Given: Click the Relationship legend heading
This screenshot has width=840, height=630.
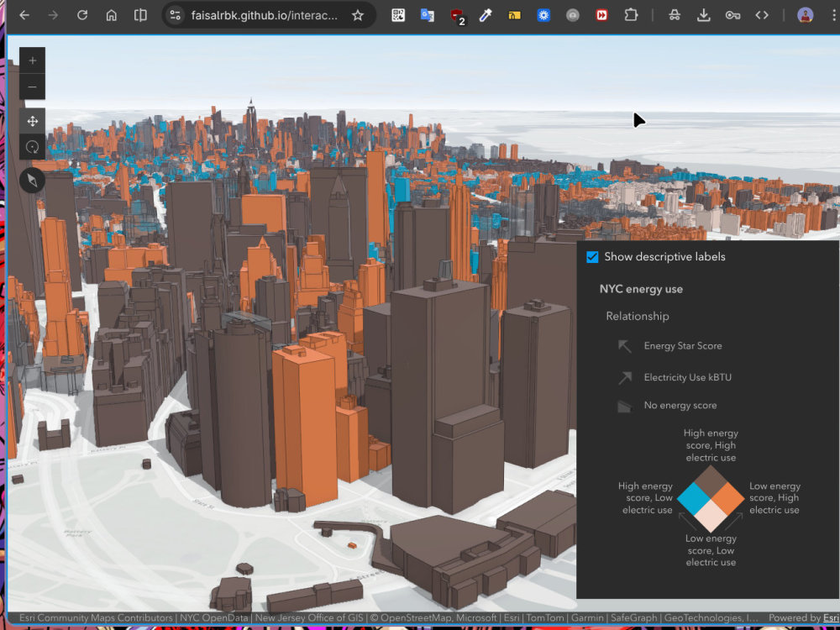Looking at the screenshot, I should tap(638, 316).
